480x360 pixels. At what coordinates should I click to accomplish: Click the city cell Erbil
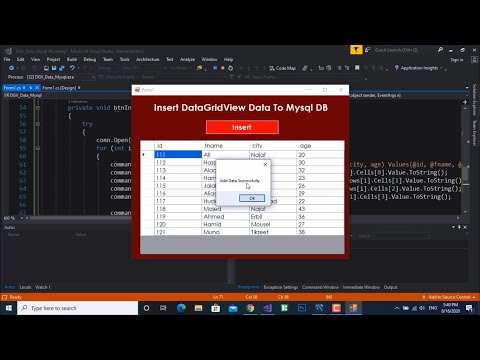click(x=273, y=216)
